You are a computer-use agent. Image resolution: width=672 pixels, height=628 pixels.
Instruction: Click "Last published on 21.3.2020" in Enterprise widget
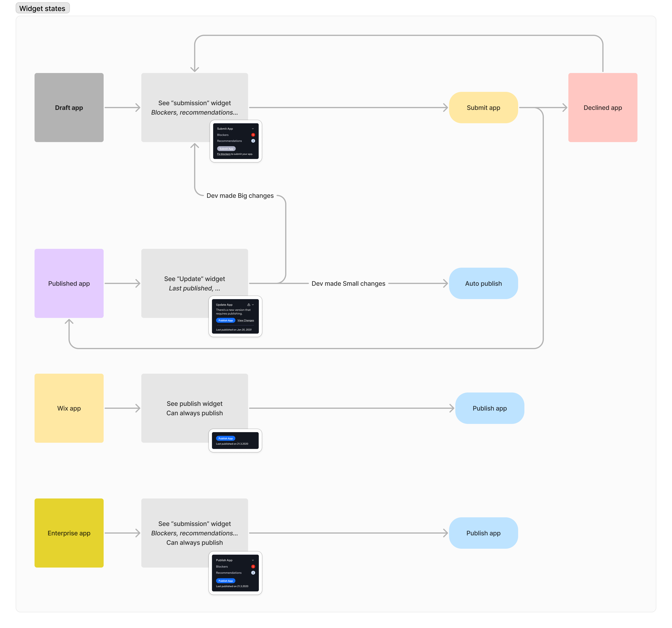[x=232, y=586]
